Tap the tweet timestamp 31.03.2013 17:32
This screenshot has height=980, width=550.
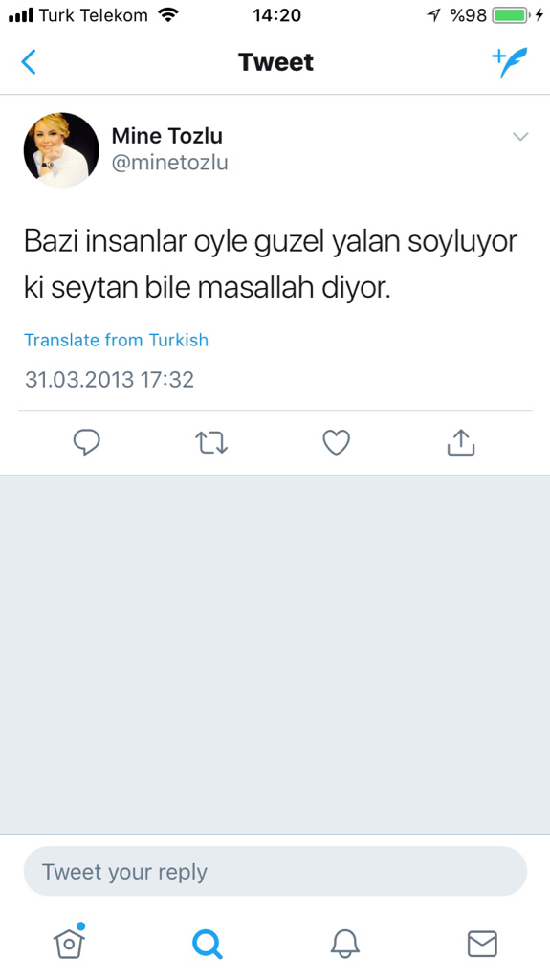pos(109,379)
